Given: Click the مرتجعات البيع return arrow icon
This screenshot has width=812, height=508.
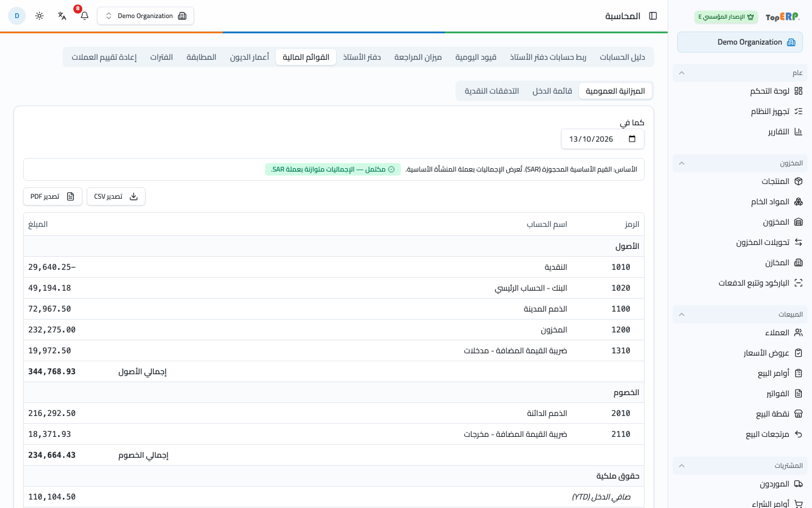Looking at the screenshot, I should [x=798, y=434].
